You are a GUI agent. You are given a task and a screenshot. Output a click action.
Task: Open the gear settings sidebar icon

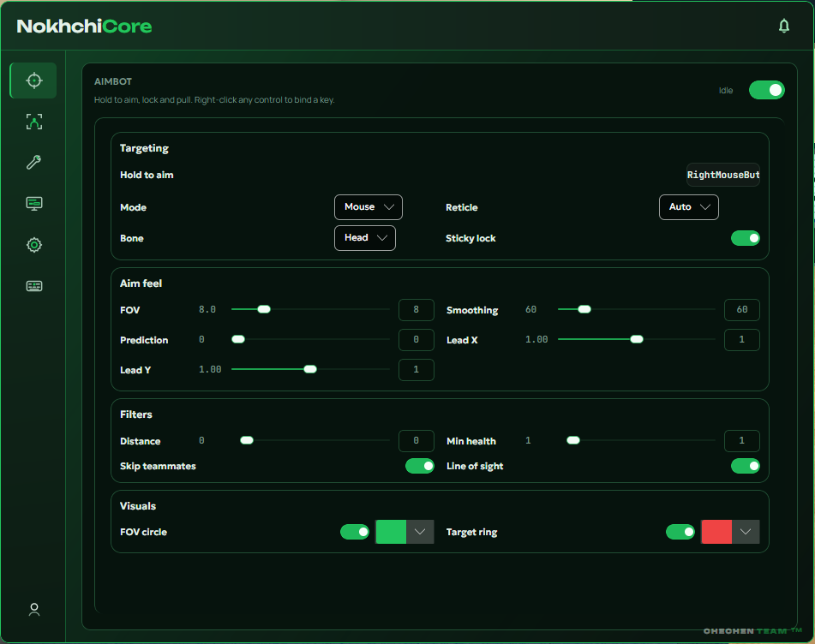pyautogui.click(x=33, y=245)
